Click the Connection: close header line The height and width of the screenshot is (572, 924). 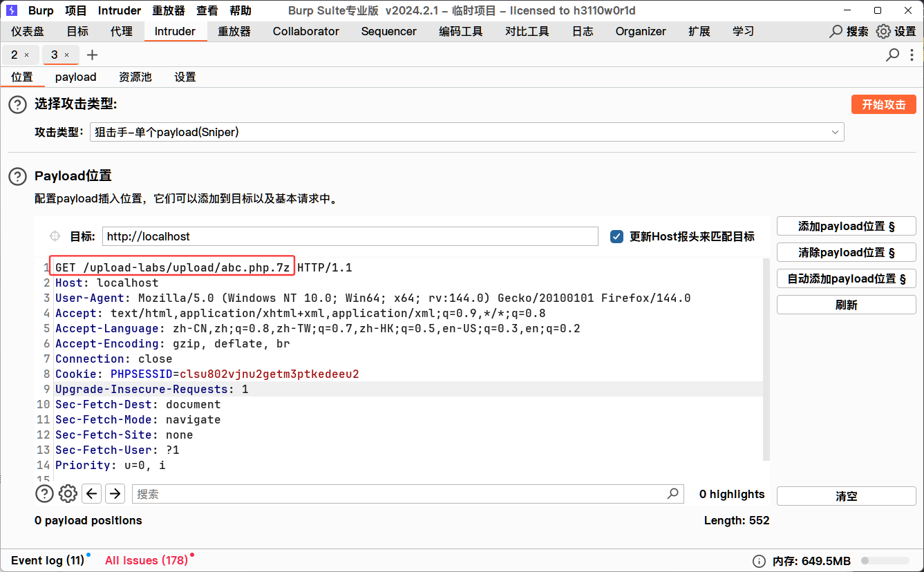tap(114, 359)
